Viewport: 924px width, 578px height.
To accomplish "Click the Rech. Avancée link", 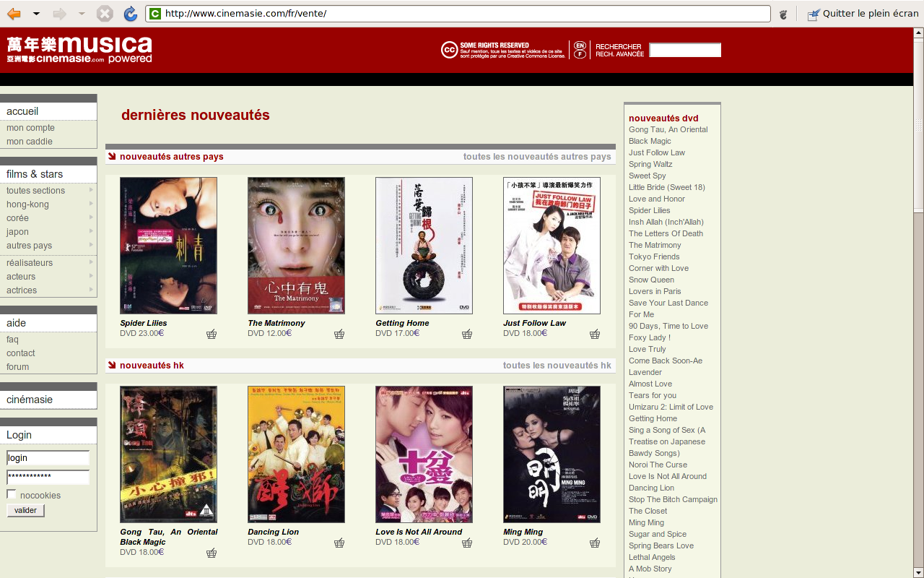I will click(x=619, y=54).
